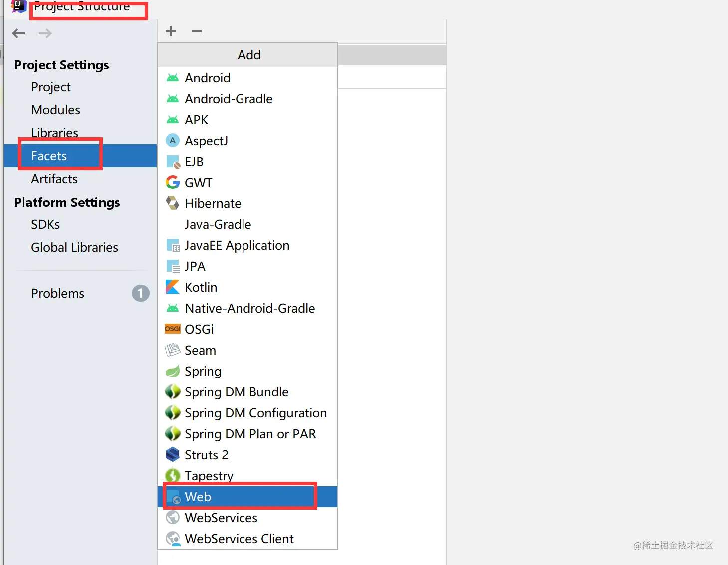Select WebServices Client entry
This screenshot has width=728, height=565.
click(247, 539)
